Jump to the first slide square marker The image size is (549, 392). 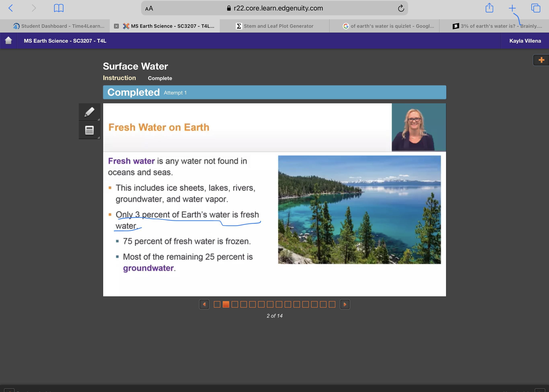[x=217, y=304]
